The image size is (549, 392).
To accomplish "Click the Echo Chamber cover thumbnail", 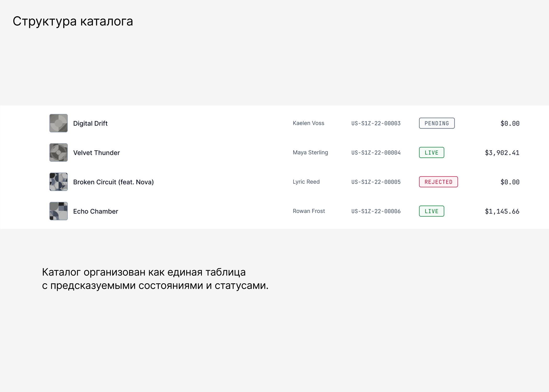I will click(58, 211).
